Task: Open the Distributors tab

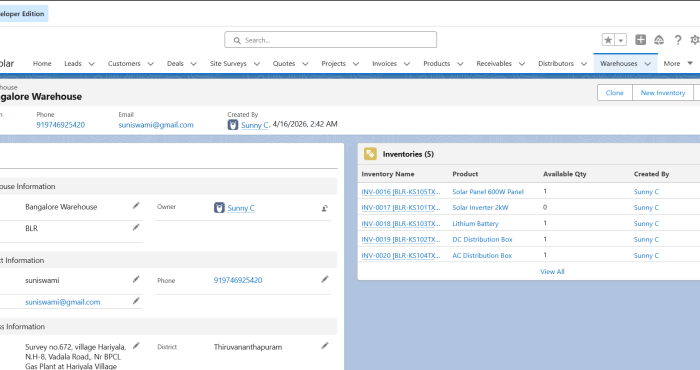Action: click(x=556, y=63)
